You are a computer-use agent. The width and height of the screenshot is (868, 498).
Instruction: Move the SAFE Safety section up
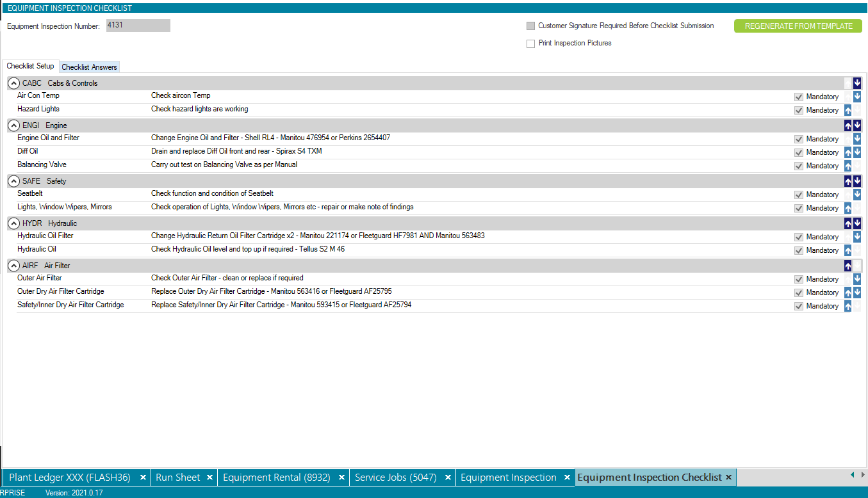[848, 181]
